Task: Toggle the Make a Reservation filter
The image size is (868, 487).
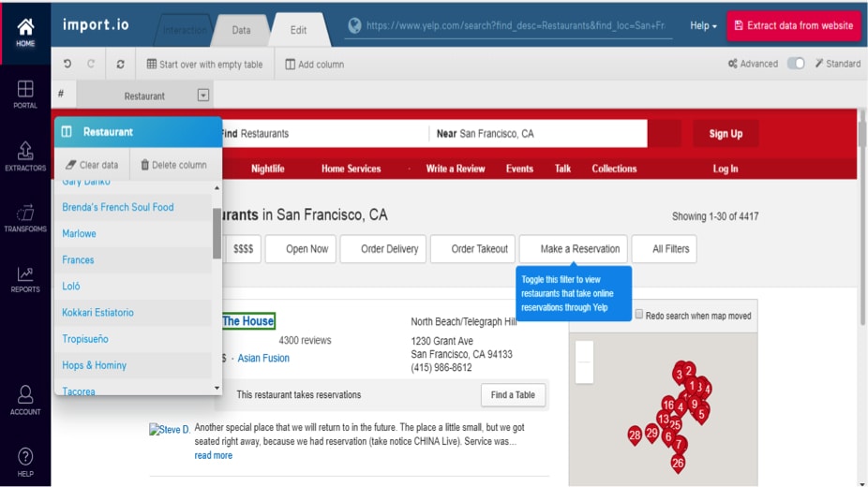Action: 574,249
